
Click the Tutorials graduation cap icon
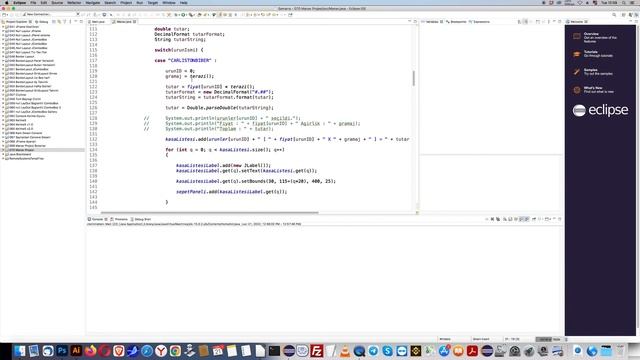tap(576, 54)
